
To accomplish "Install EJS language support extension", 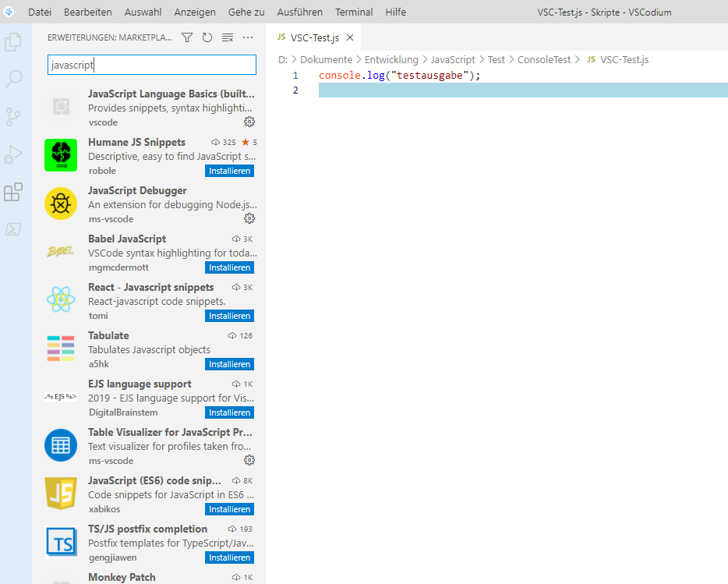I will (229, 412).
